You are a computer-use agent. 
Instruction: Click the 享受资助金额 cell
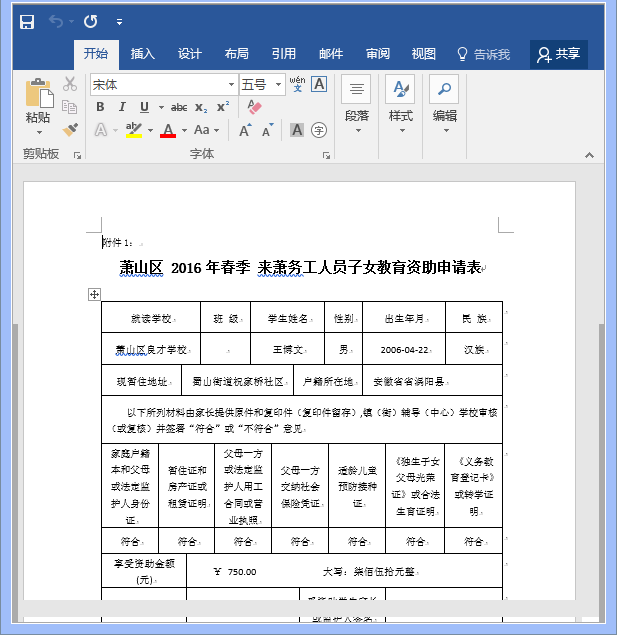pos(144,571)
